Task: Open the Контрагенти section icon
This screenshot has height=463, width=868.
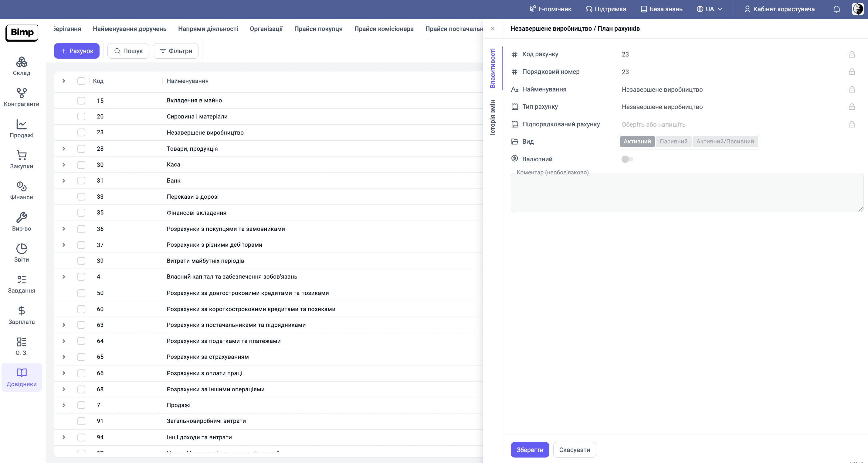Action: [22, 93]
